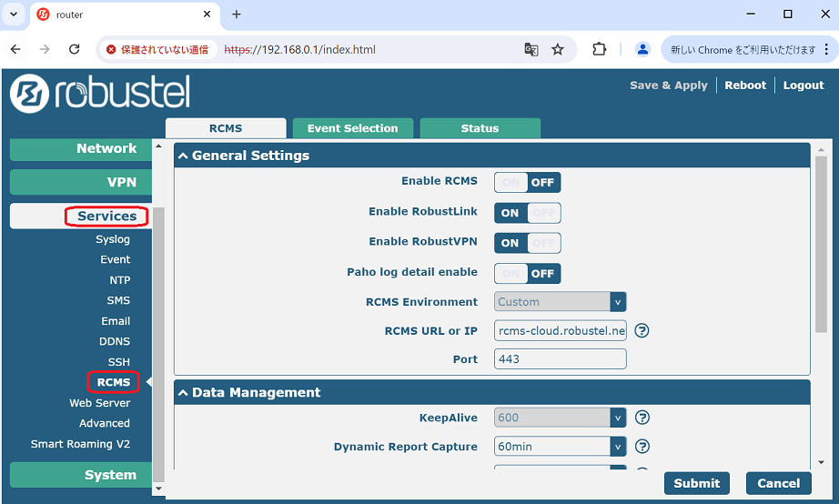Screen dimensions: 839x504
Task: Click the browser address bar URL
Action: point(299,50)
